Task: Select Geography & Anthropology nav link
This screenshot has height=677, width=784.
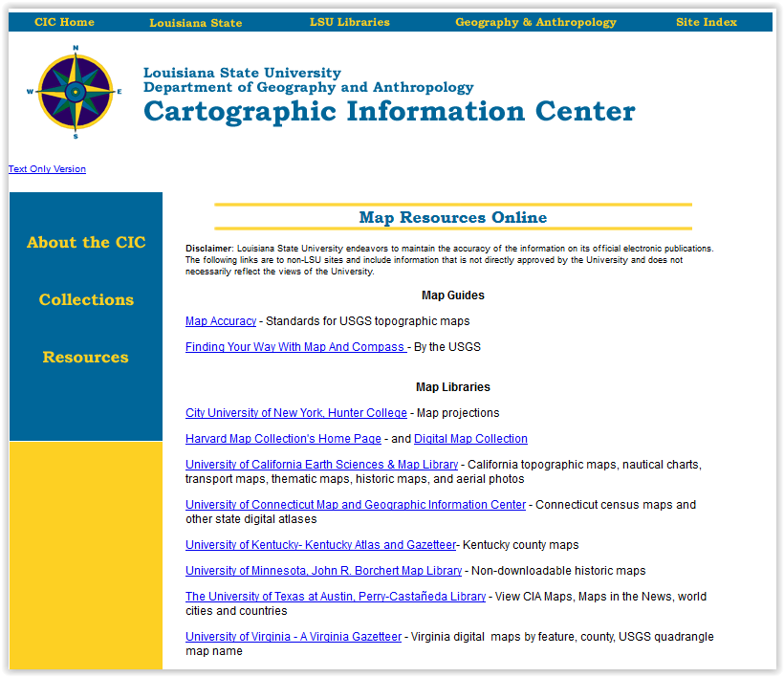Action: pos(535,23)
